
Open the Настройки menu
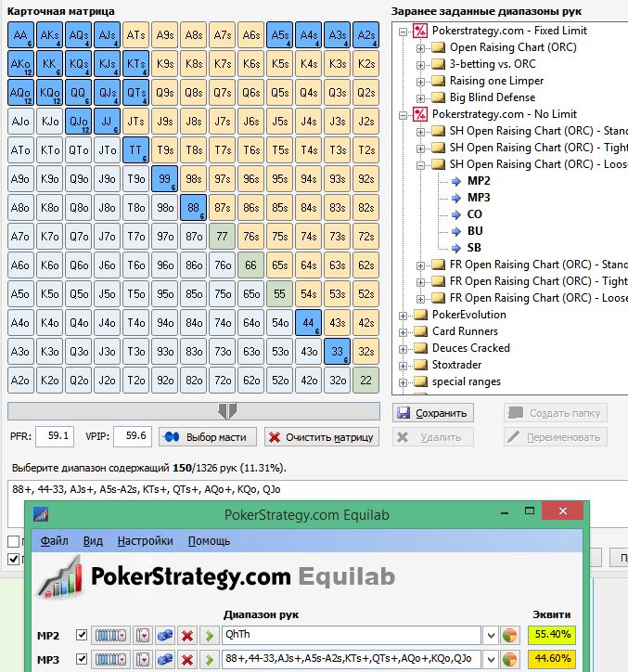pyautogui.click(x=145, y=541)
